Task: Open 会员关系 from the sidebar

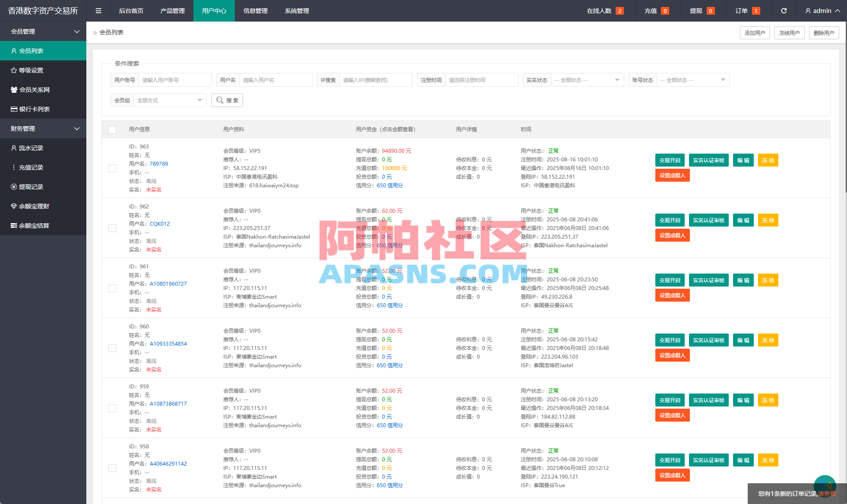Action: 35,89
